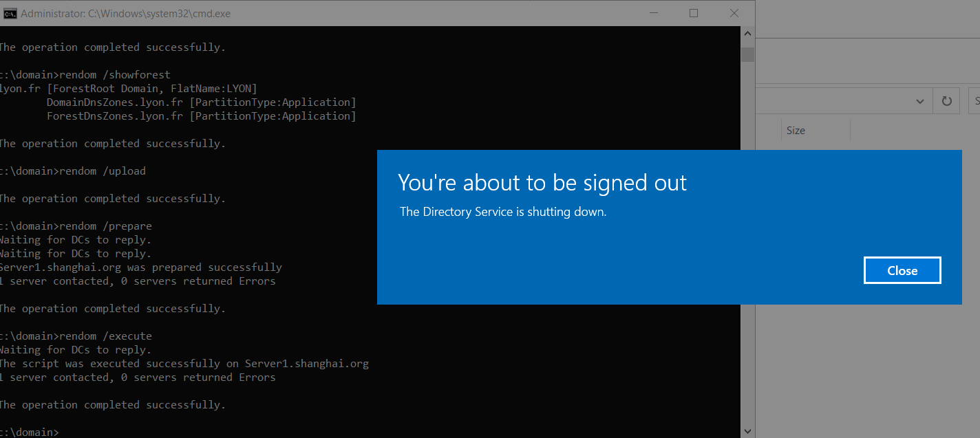Click the "rendom /showforest" command line
Screen dimensions: 980x438
85,75
